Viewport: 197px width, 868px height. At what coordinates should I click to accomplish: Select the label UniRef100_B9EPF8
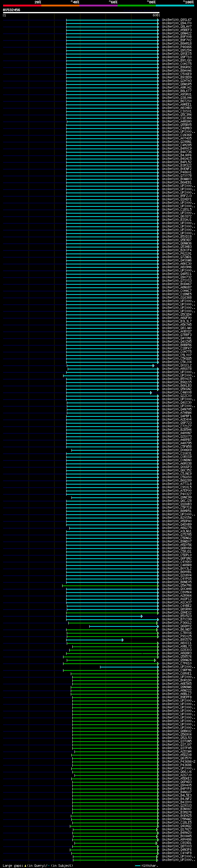177,697
